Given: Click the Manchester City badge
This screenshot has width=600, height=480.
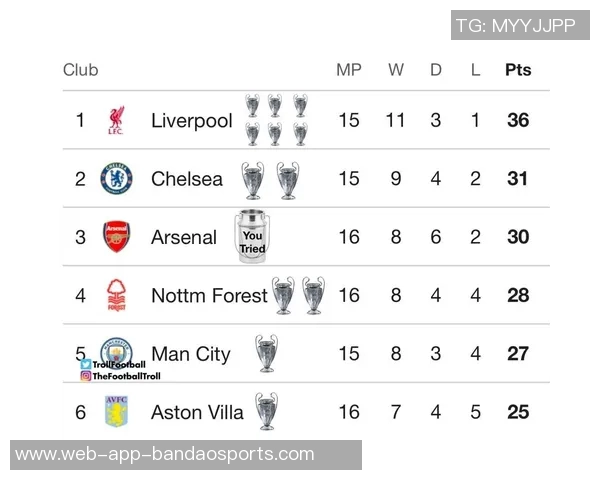Looking at the screenshot, I should (116, 350).
